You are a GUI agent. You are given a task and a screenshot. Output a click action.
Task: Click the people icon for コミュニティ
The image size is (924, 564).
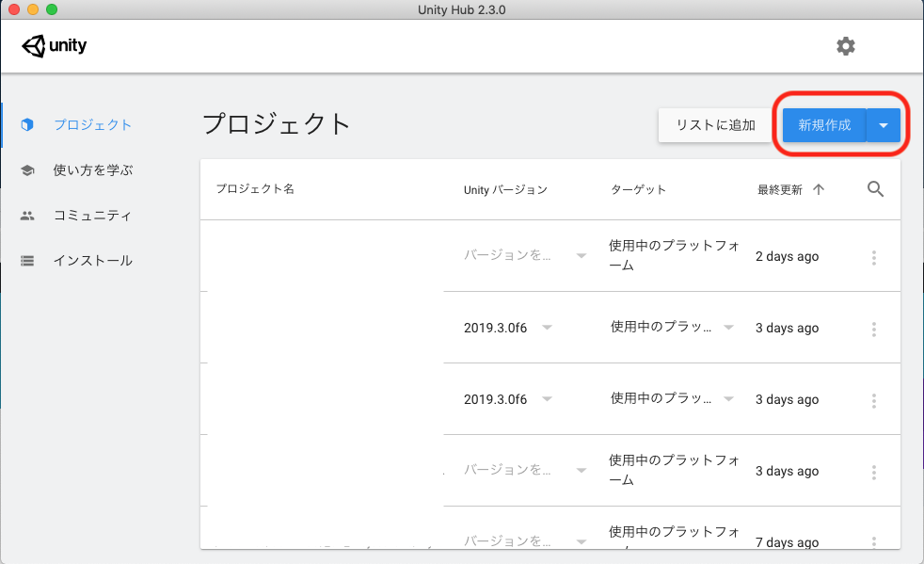27,216
